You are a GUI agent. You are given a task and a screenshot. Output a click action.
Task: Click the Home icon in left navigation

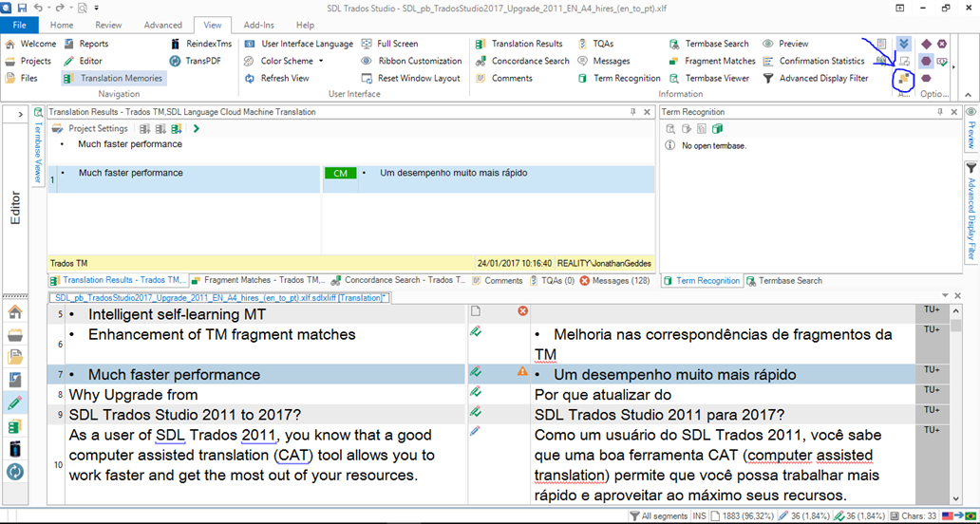pyautogui.click(x=15, y=312)
